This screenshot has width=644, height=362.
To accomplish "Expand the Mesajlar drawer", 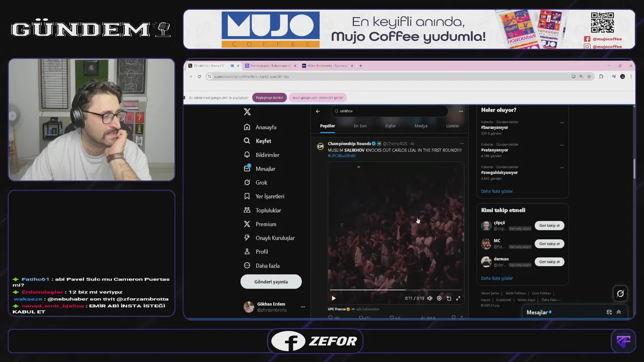I will click(619, 312).
